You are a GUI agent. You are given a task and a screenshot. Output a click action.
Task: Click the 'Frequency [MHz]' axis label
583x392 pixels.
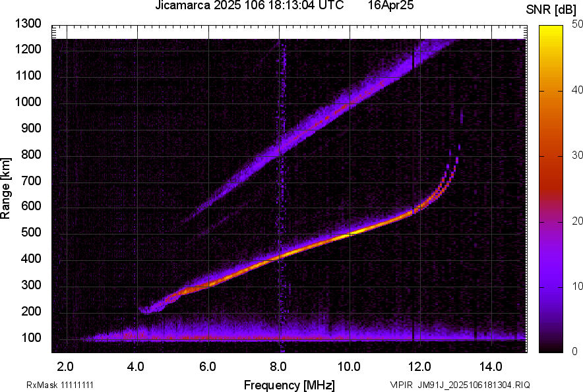290,385
